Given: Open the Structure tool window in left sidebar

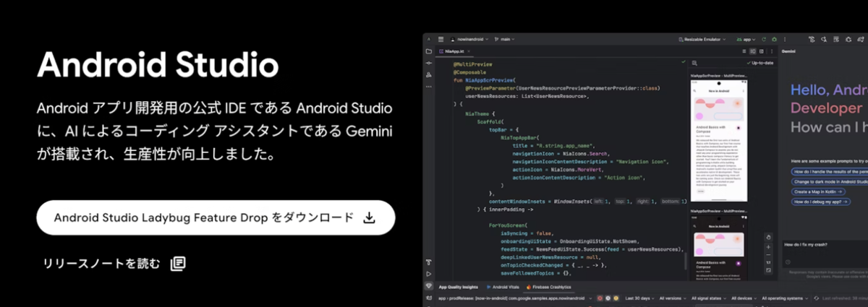Looking at the screenshot, I should (429, 74).
